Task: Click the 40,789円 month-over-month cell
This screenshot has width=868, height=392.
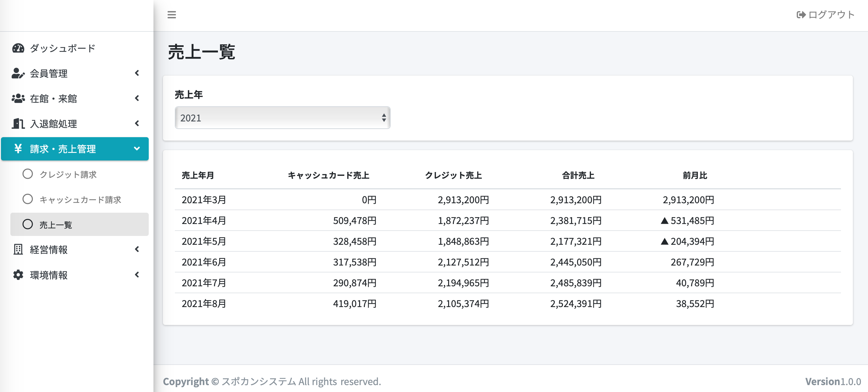Action: pos(695,283)
